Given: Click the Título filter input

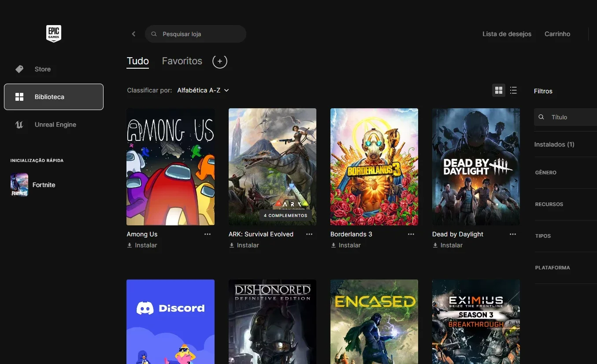Looking at the screenshot, I should tap(566, 117).
